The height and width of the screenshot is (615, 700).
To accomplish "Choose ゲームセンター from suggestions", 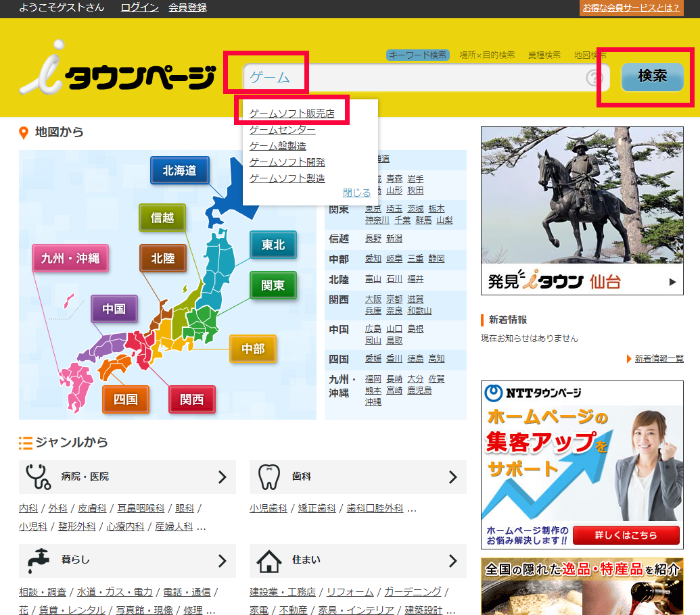I will [282, 130].
